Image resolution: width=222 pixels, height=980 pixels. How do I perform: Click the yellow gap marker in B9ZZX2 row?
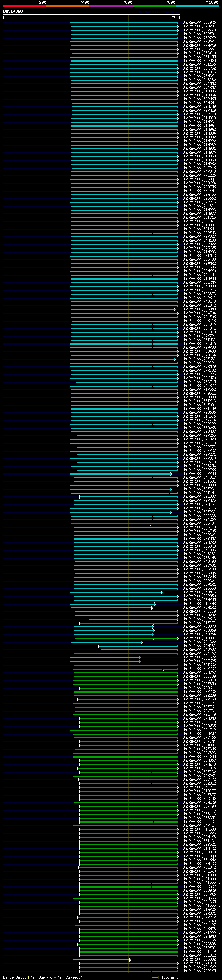coord(163,670)
